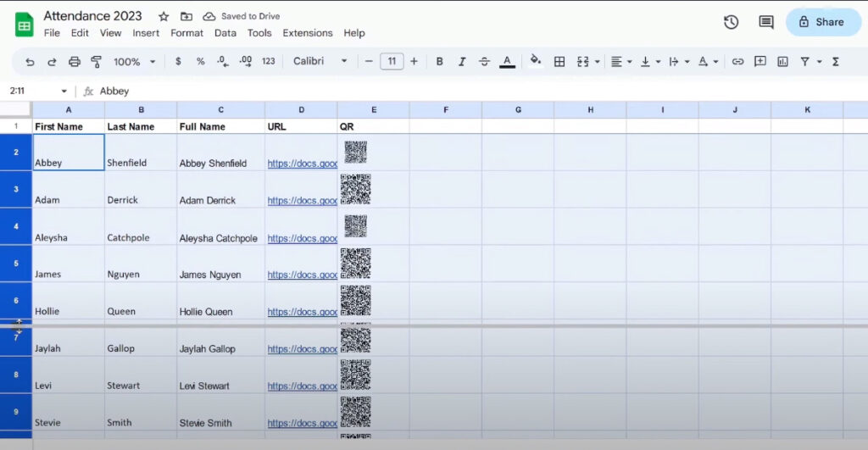
Task: Open version history clock icon
Action: click(732, 22)
